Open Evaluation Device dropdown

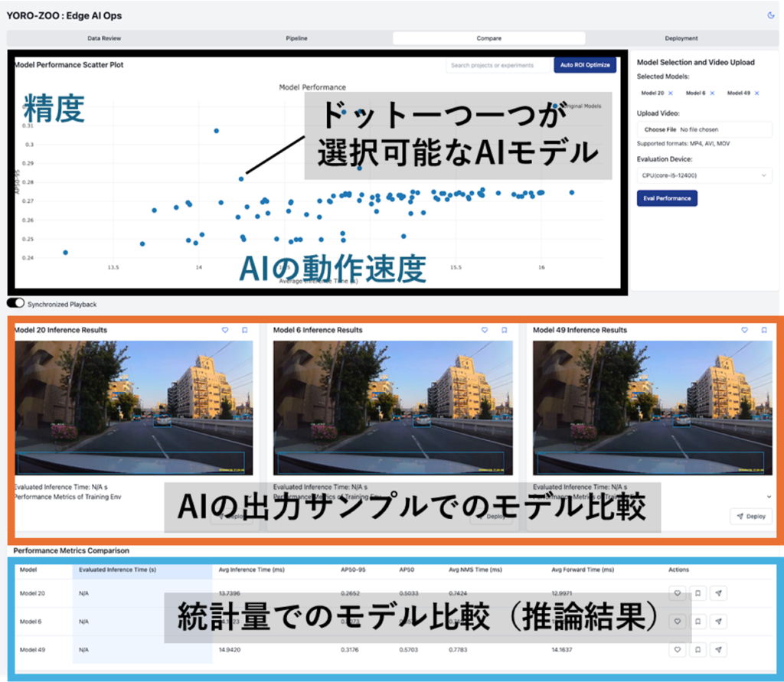click(x=704, y=175)
